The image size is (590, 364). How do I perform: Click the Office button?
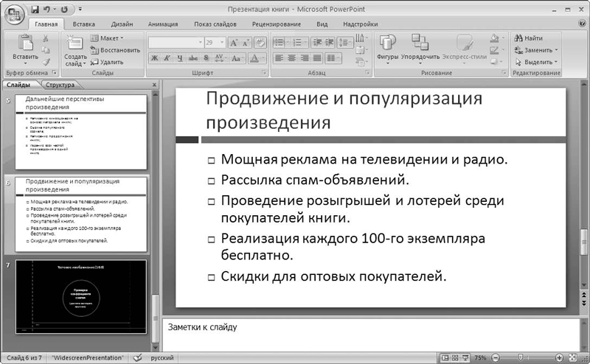point(13,16)
